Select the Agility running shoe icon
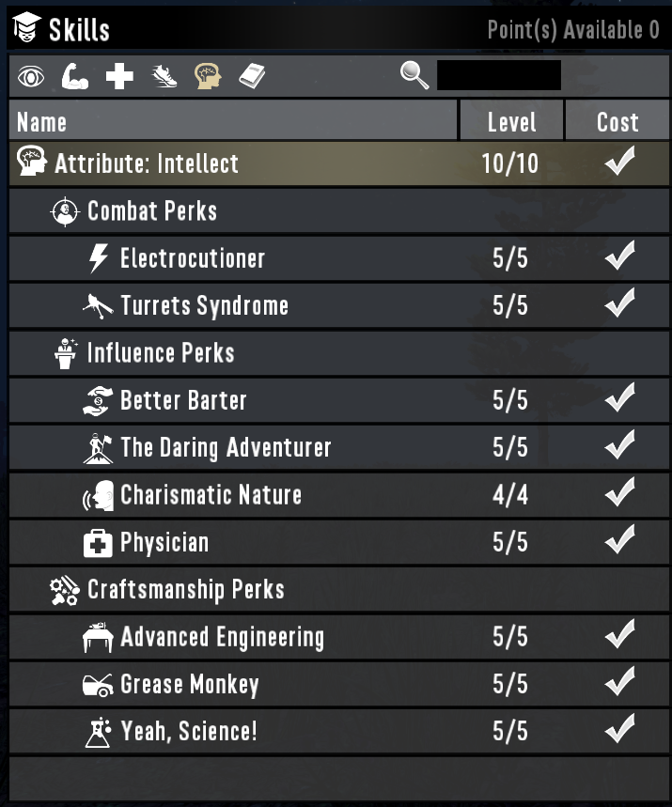This screenshot has width=672, height=807. [x=164, y=77]
